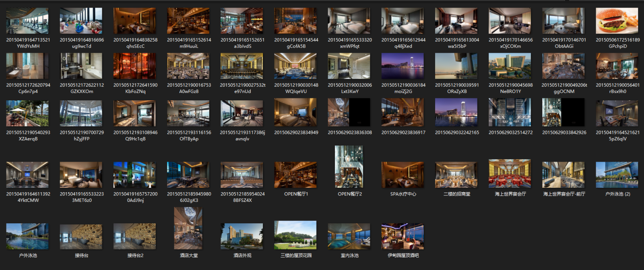Open the red-lit room thumbnail ending KbFoZNq

134,66
